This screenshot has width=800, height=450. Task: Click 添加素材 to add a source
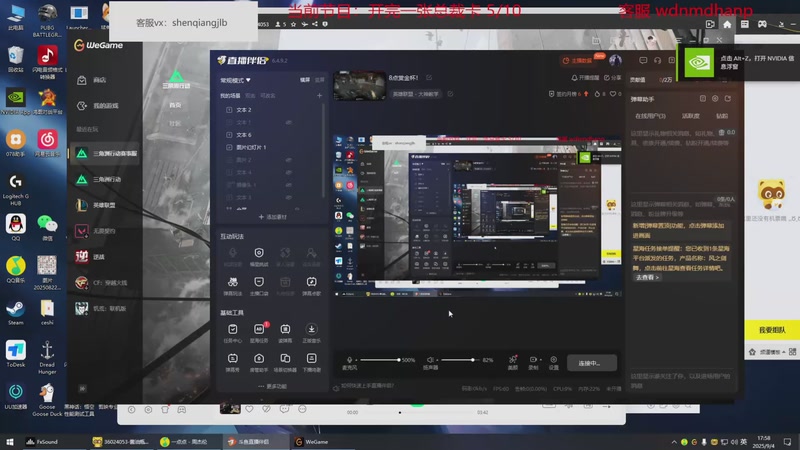click(x=272, y=217)
